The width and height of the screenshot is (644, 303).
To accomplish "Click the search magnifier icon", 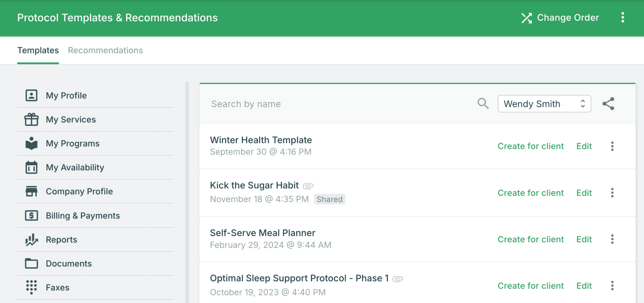I will 483,103.
